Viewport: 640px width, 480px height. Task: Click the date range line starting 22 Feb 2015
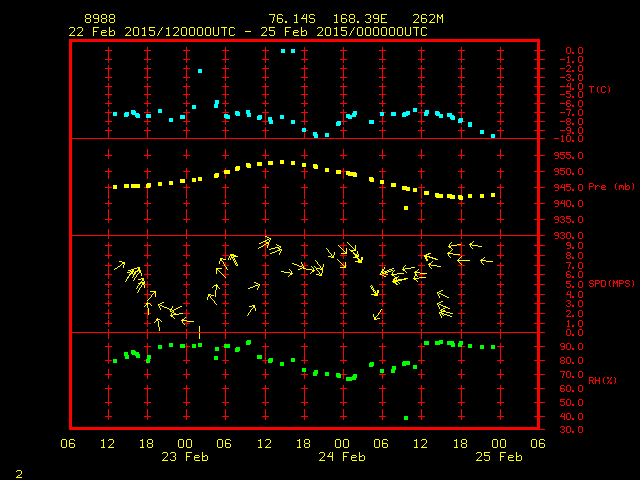(x=248, y=32)
